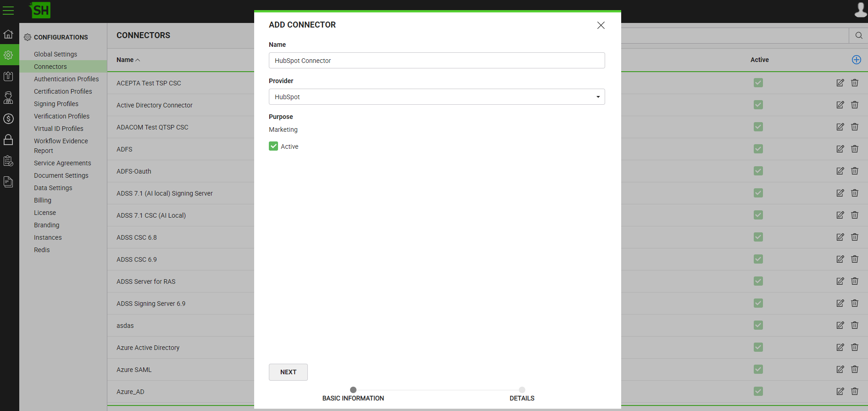Edit the Active Directory Connector row
Viewport: 868px width, 411px height.
[840, 105]
